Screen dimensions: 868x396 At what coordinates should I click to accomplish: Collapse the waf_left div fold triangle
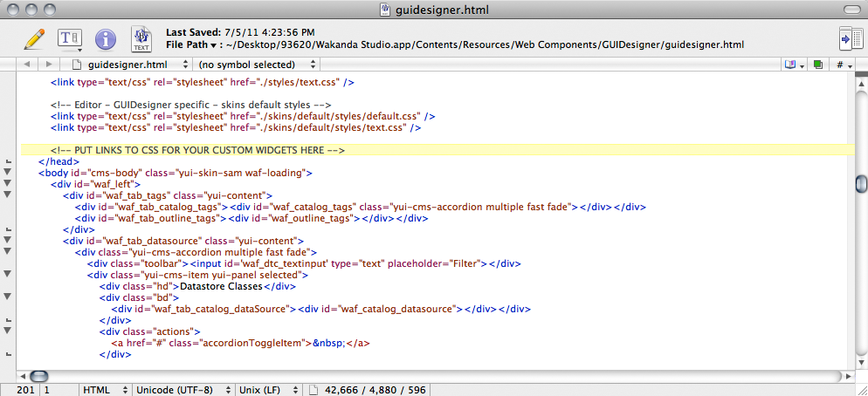pos(8,184)
